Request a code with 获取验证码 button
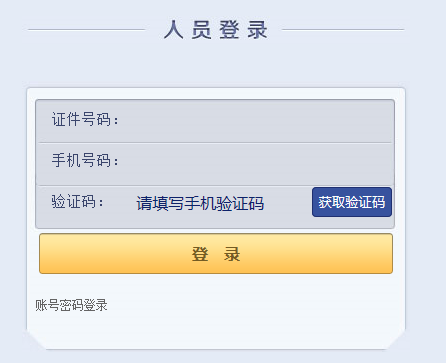 pos(352,202)
